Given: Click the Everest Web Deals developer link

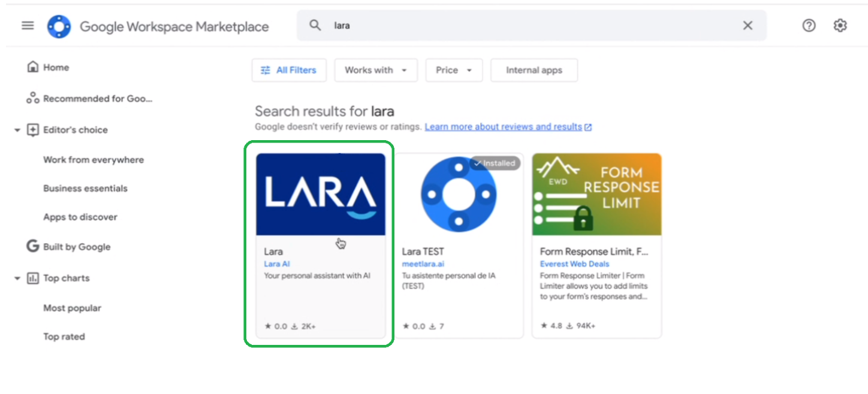Looking at the screenshot, I should (574, 264).
